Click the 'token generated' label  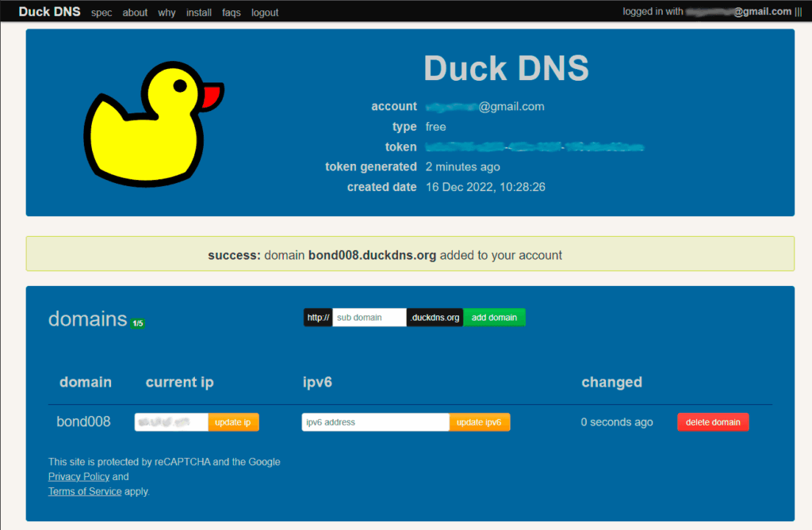pyautogui.click(x=371, y=166)
